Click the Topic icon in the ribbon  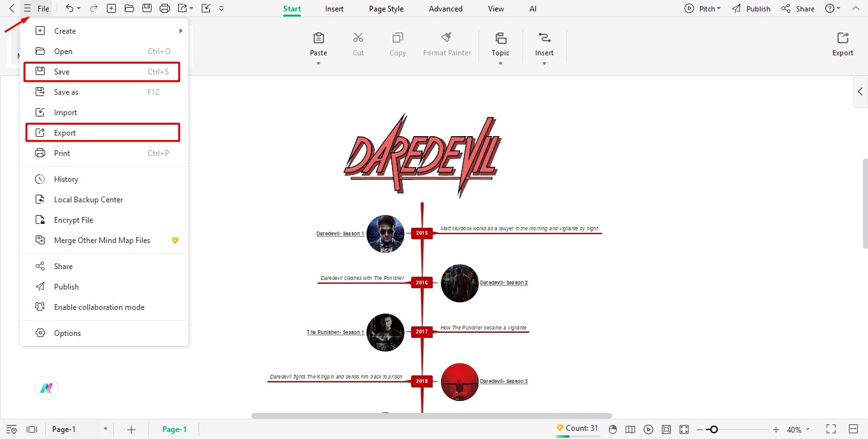click(x=500, y=38)
